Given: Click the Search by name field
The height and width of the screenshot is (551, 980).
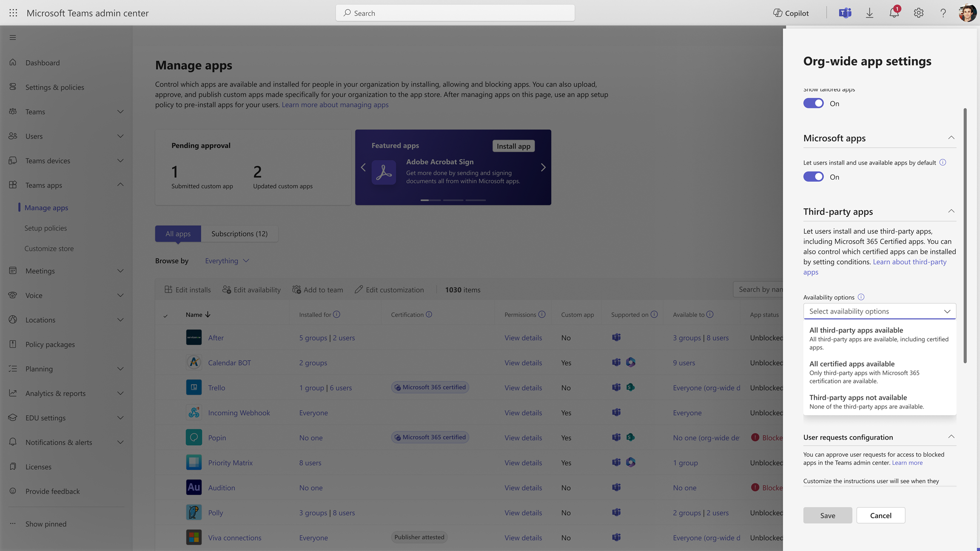Looking at the screenshot, I should click(758, 289).
